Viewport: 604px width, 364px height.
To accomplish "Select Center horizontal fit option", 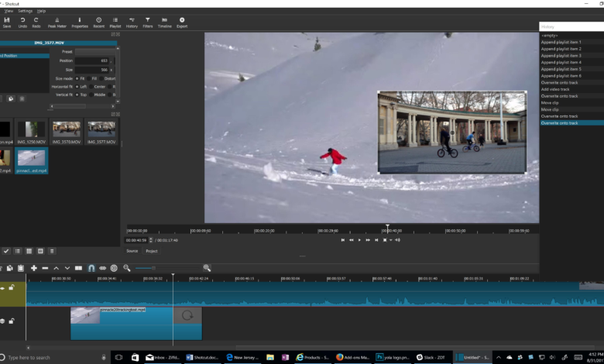I will coord(91,87).
